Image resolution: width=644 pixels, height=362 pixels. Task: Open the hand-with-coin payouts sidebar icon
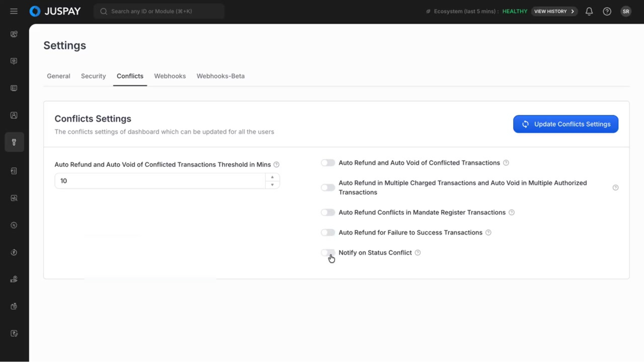click(14, 279)
